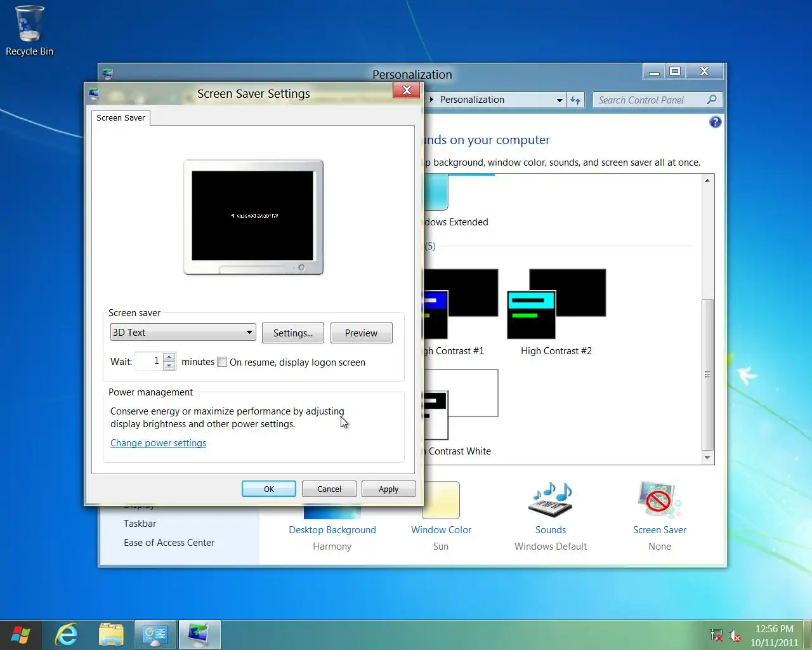
Task: Open Taskbar link in left pane
Action: (x=140, y=524)
